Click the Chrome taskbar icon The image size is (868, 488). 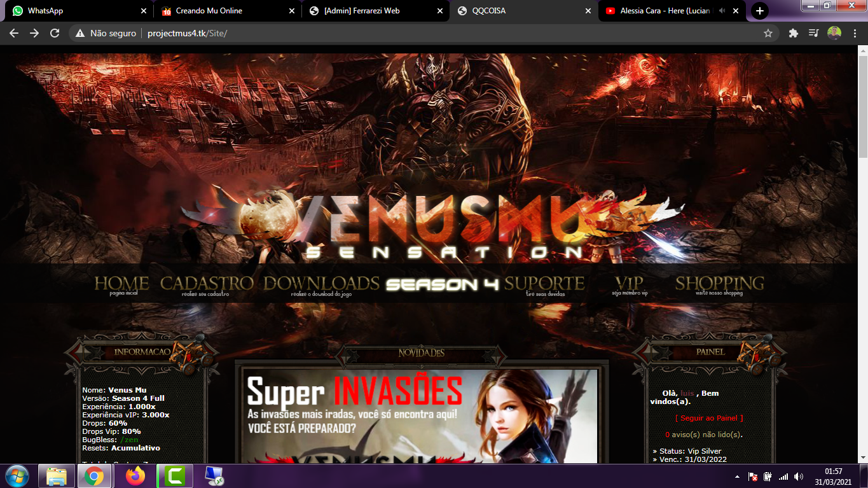click(95, 476)
